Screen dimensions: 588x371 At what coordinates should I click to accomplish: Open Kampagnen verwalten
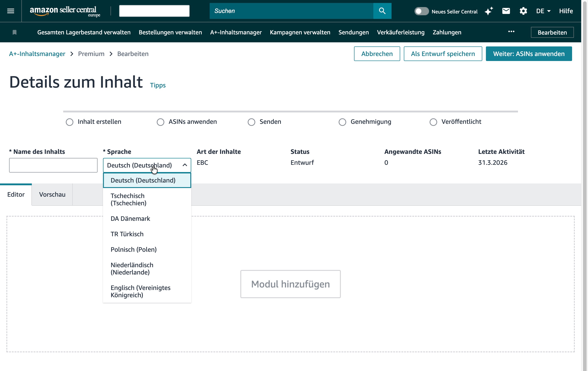(x=300, y=32)
